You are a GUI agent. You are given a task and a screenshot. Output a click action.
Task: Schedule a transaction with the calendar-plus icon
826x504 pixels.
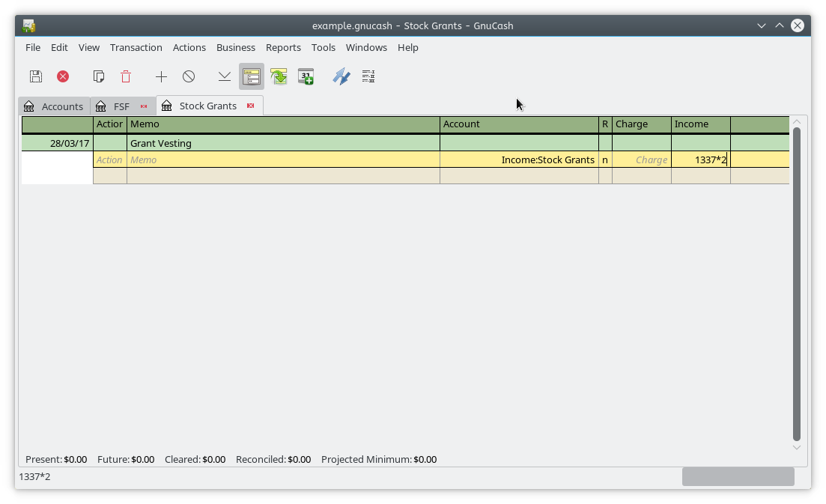point(306,76)
